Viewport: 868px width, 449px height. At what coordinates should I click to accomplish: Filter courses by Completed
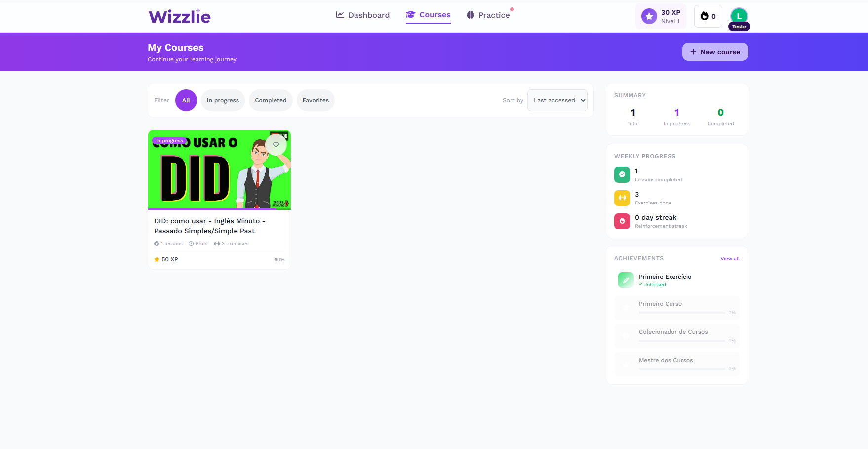point(271,100)
